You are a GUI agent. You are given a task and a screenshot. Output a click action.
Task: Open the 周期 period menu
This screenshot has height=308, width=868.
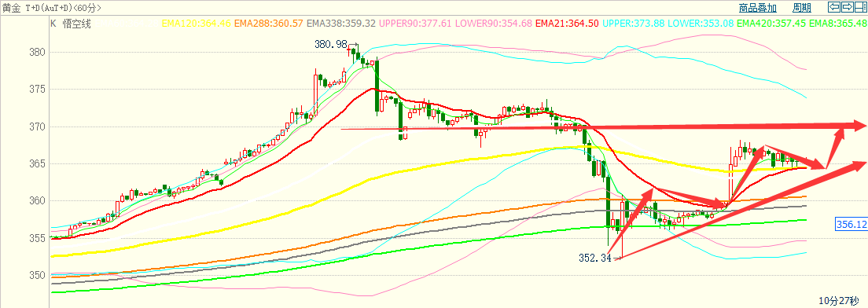tap(802, 8)
